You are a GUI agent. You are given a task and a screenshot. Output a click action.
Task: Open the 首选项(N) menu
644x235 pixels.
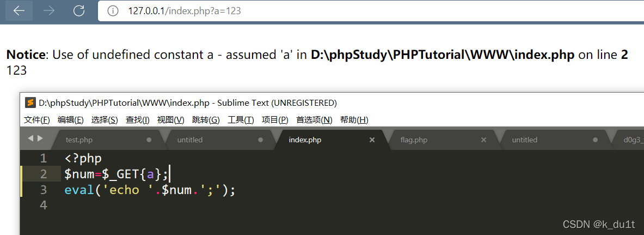pos(315,120)
